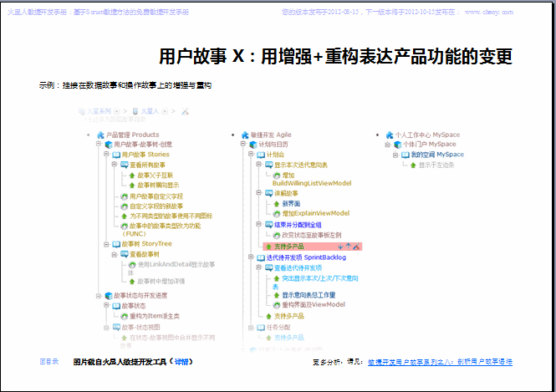Select the 故事树横向显示 tree item
Screen dimensions: 556x392
[158, 186]
